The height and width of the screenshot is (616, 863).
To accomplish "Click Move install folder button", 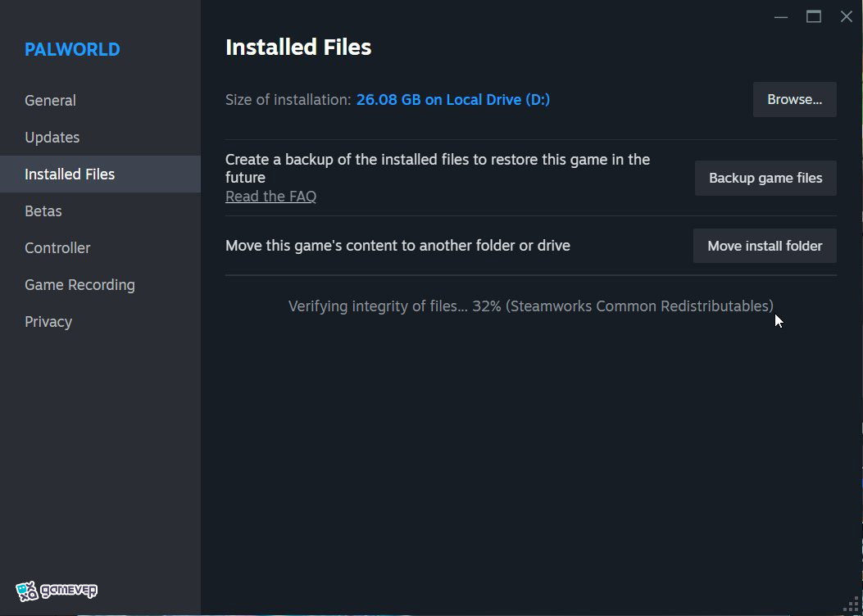I will click(x=765, y=246).
